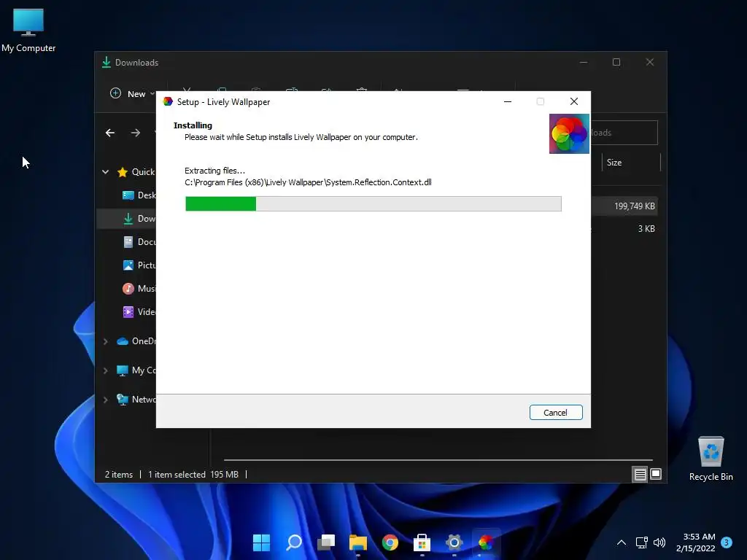This screenshot has width=747, height=560.
Task: Open the New menu in Downloads window
Action: click(x=133, y=94)
